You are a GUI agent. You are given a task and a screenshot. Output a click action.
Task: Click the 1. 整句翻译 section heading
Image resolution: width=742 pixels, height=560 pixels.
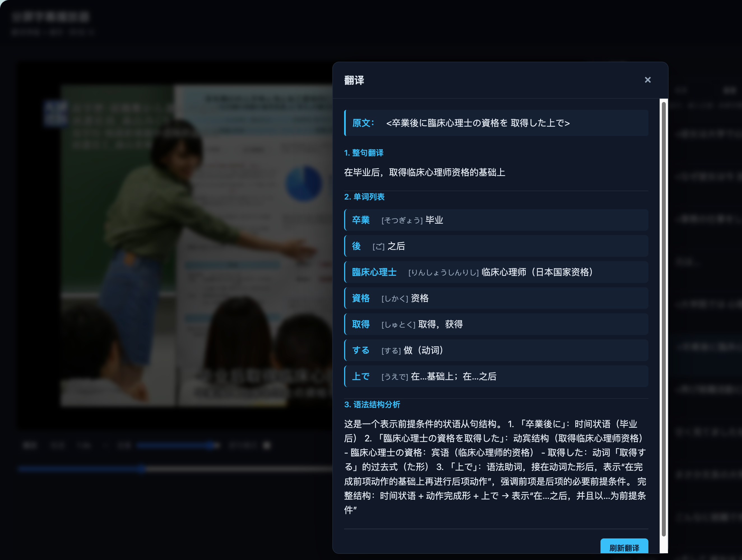[364, 153]
